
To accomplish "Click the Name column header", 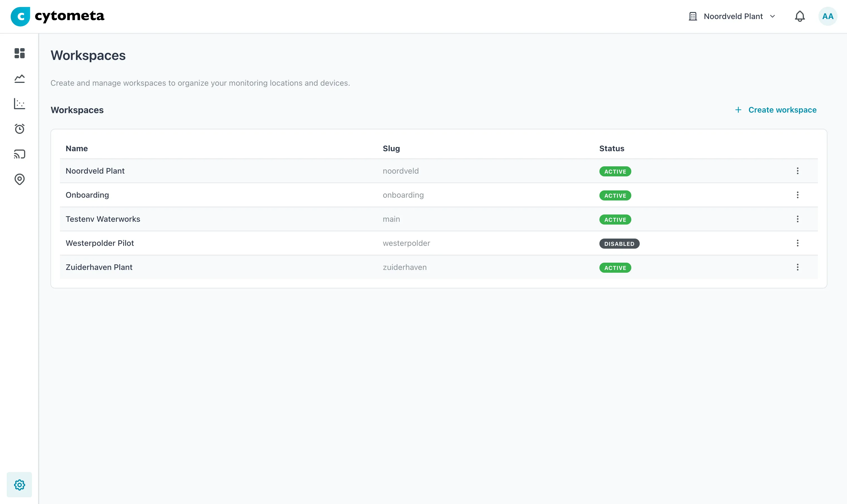I will coord(77,148).
